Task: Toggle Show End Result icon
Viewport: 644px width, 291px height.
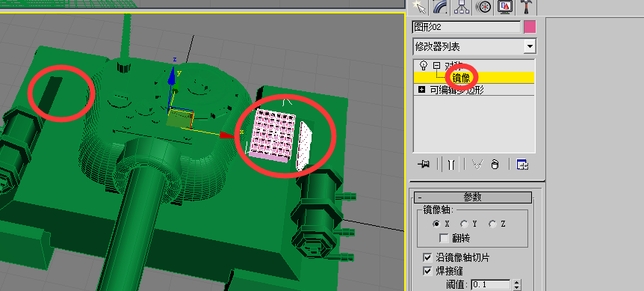Action: pyautogui.click(x=451, y=165)
